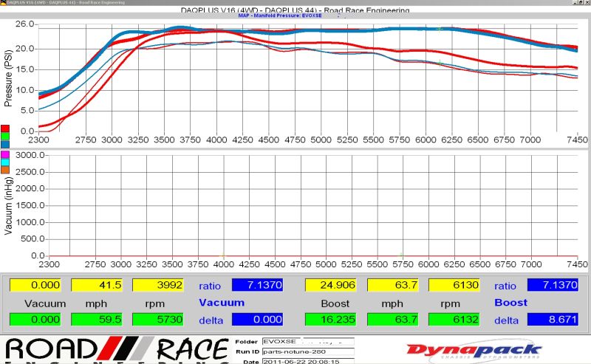591x364 pixels.
Task: Click the green run color swatch for Pressure
Action: click(x=5, y=137)
